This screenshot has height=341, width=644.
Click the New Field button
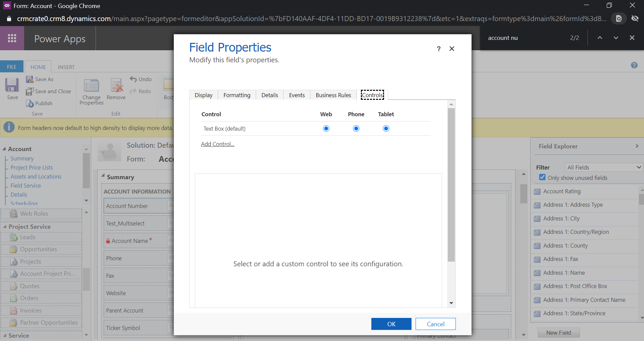coord(558,332)
